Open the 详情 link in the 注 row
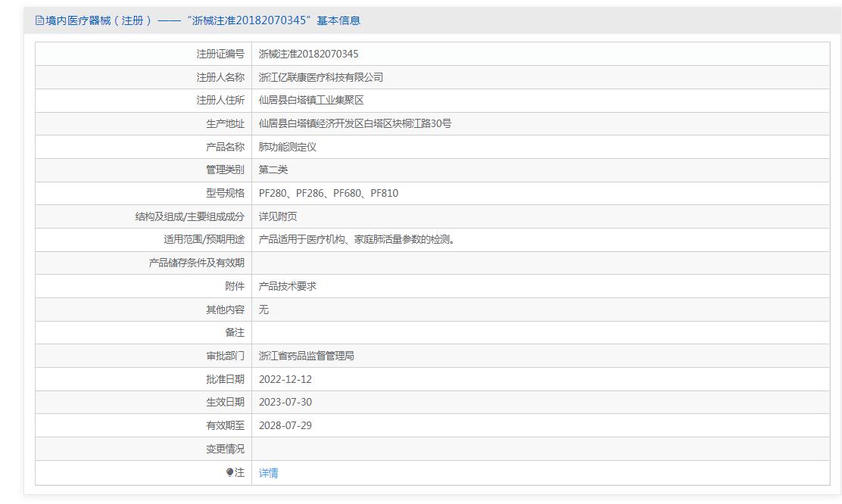842x504 pixels. (x=269, y=473)
